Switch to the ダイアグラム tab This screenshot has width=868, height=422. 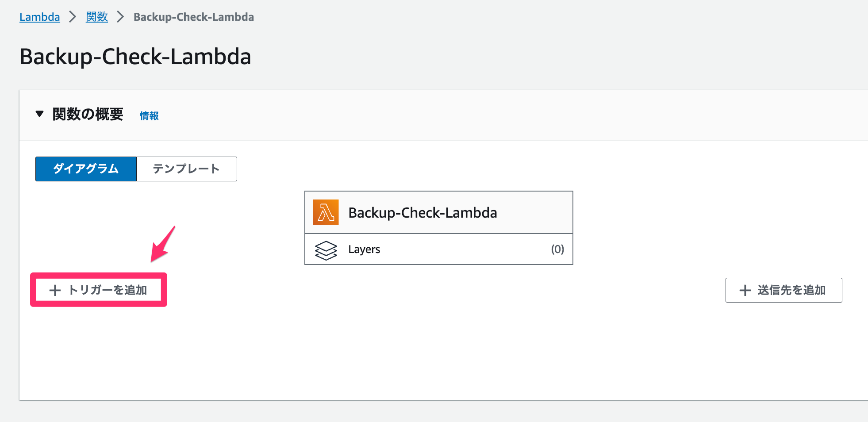click(x=86, y=169)
